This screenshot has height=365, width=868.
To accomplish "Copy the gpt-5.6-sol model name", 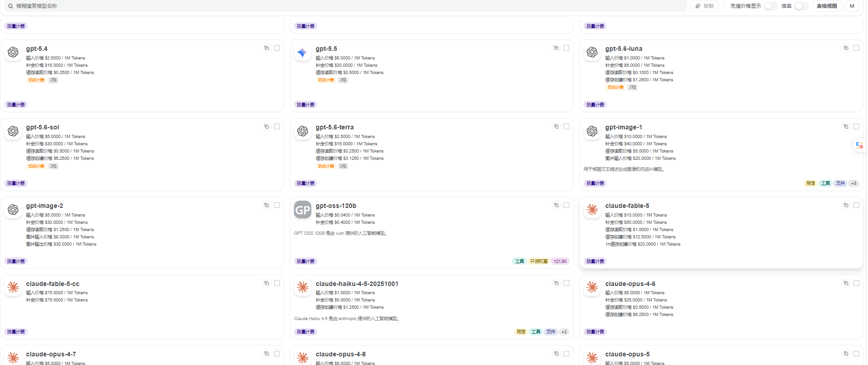I will (267, 127).
